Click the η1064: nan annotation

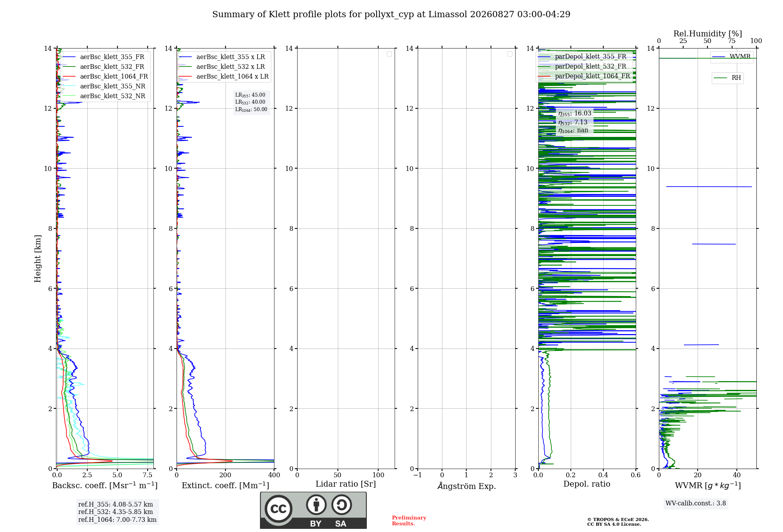[573, 130]
